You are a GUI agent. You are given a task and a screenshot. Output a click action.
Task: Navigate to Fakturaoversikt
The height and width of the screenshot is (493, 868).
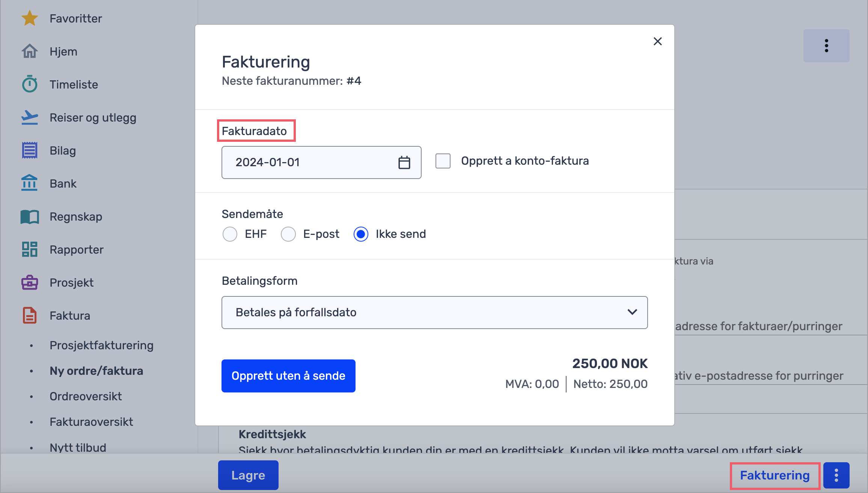pyautogui.click(x=91, y=422)
